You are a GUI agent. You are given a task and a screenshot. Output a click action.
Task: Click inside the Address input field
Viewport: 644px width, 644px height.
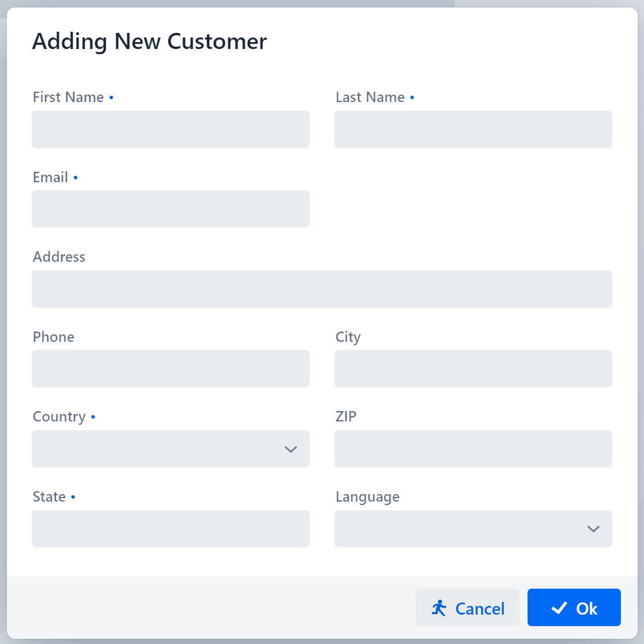click(x=322, y=289)
